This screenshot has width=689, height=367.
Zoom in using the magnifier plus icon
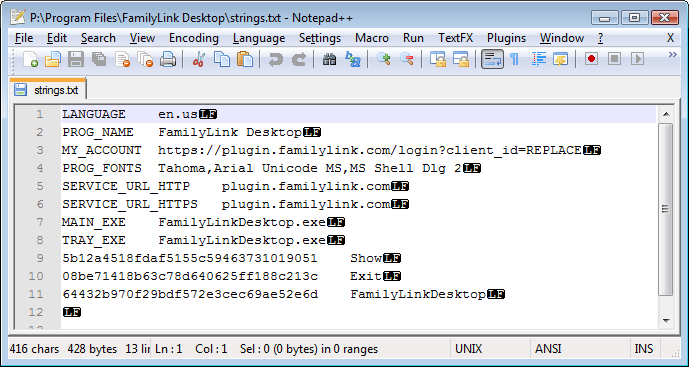tap(384, 59)
